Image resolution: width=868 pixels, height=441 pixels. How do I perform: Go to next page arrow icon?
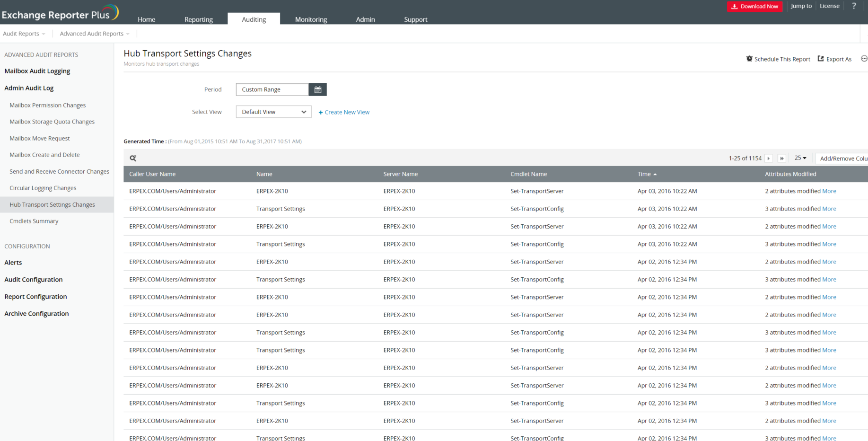(x=769, y=159)
